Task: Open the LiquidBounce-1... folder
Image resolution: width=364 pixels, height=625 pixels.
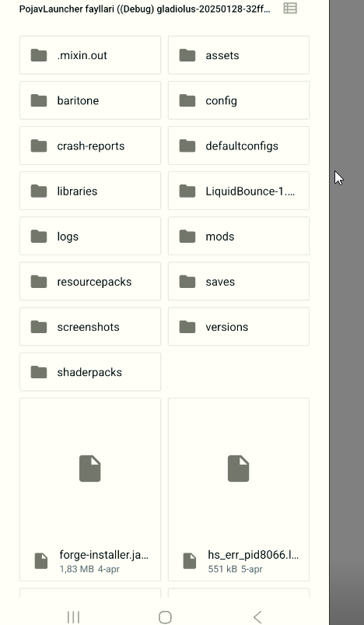Action: click(239, 191)
